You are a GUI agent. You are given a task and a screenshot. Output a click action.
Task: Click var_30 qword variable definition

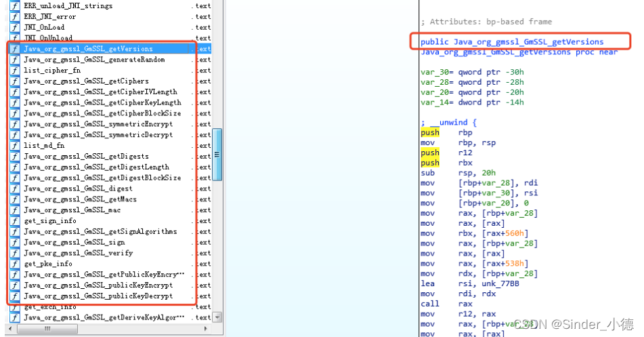point(472,72)
